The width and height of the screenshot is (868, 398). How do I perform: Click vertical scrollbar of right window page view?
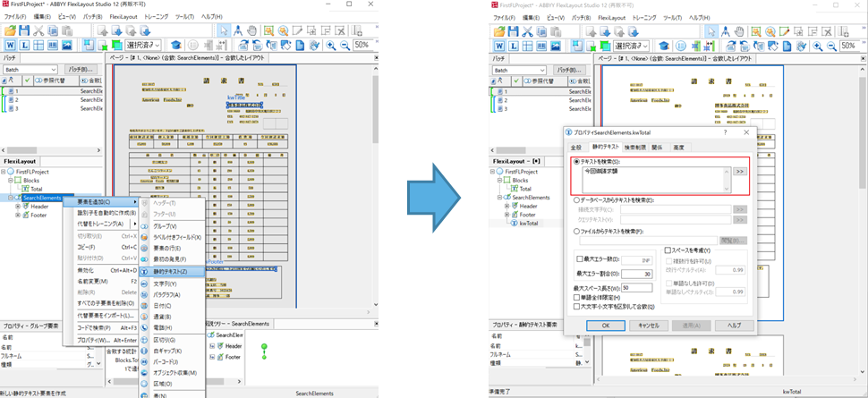[863, 222]
